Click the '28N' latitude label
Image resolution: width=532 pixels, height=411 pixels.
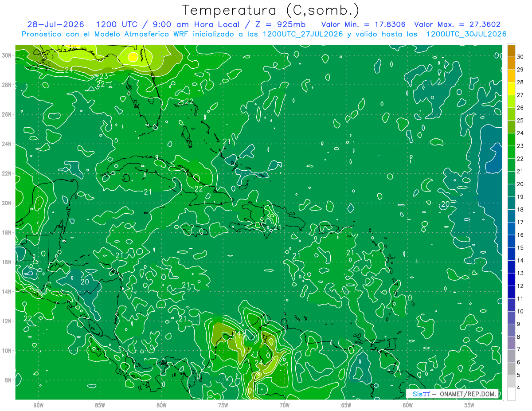[x=7, y=85]
